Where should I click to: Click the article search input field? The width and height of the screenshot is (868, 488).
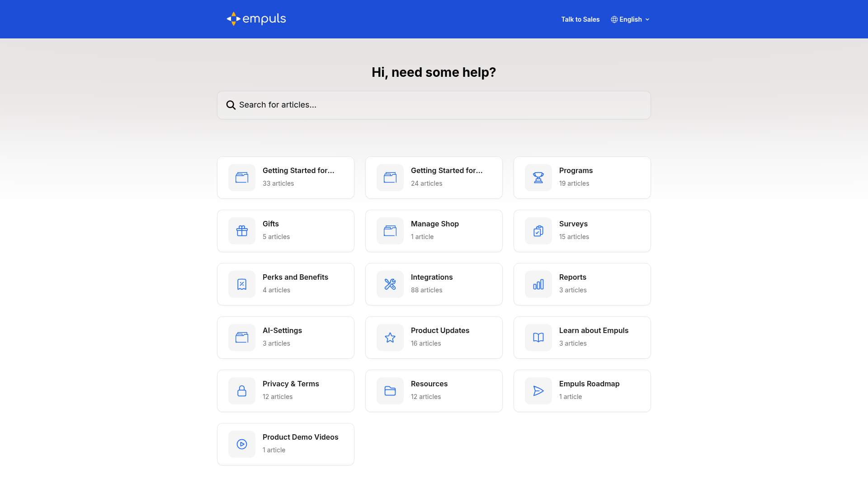434,105
